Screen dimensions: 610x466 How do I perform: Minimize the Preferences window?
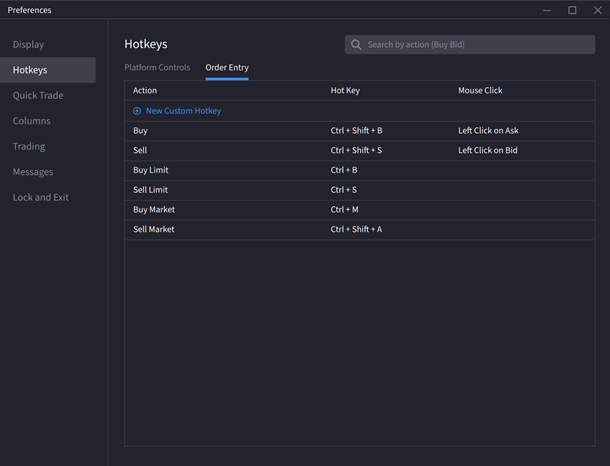(547, 10)
